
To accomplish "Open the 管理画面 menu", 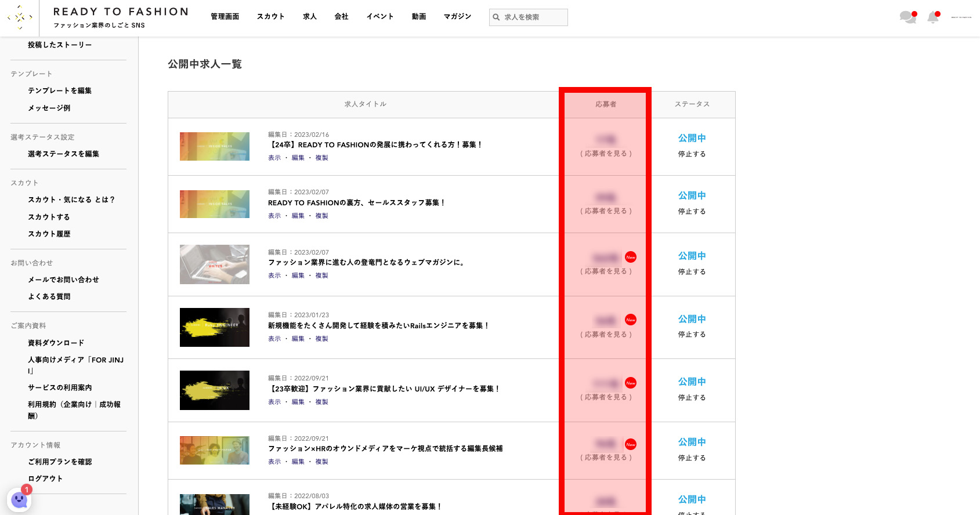I will tap(225, 16).
